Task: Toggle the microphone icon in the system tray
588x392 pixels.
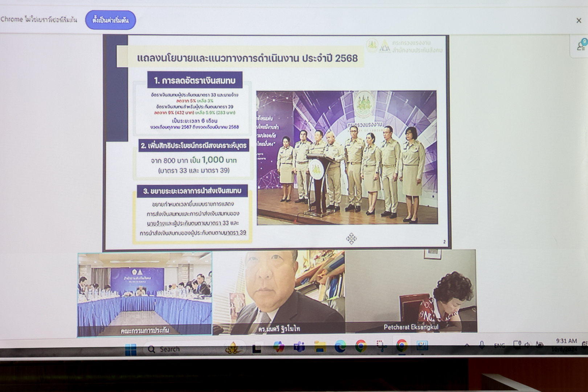Action: point(482,345)
